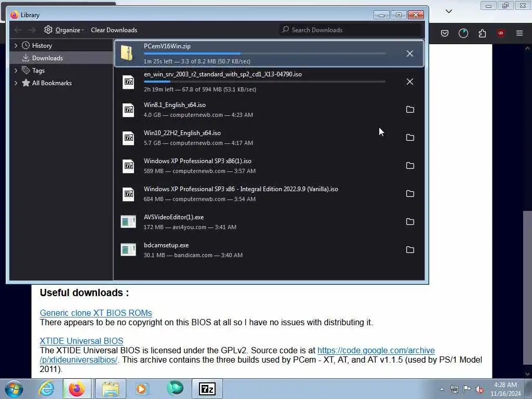The width and height of the screenshot is (532, 399).
Task: Click the browser page vertical scrollbar
Action: click(x=527, y=287)
